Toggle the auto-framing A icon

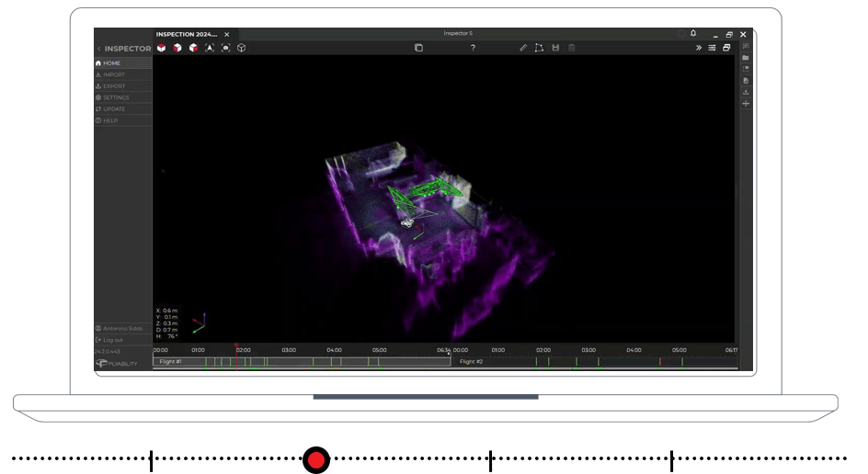coord(210,48)
